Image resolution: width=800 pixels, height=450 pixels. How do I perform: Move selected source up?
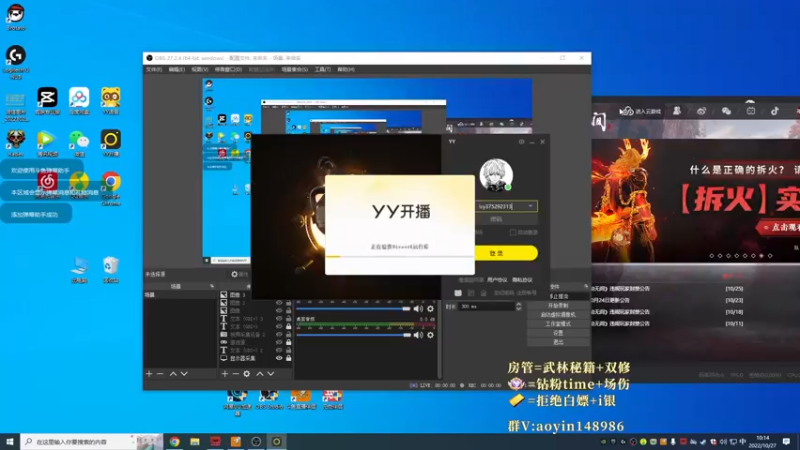pos(260,374)
